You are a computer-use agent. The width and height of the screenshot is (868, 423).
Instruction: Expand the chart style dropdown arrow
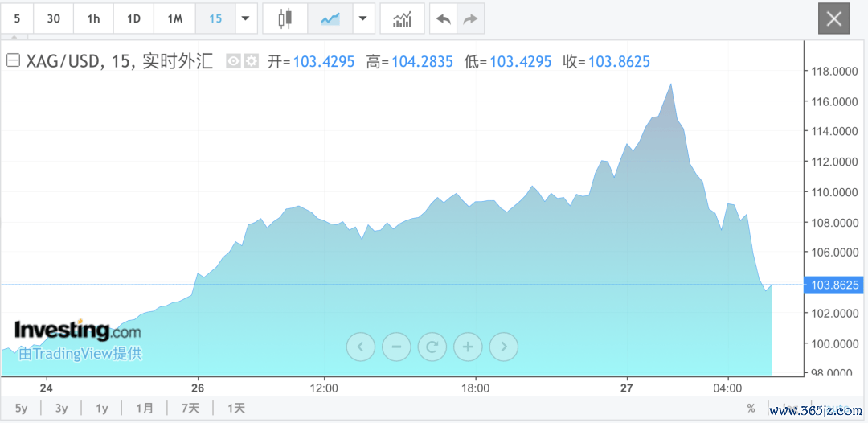(x=364, y=18)
